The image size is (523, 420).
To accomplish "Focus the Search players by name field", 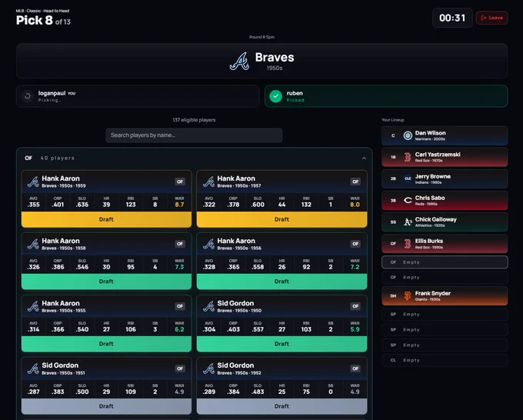I will pos(194,135).
